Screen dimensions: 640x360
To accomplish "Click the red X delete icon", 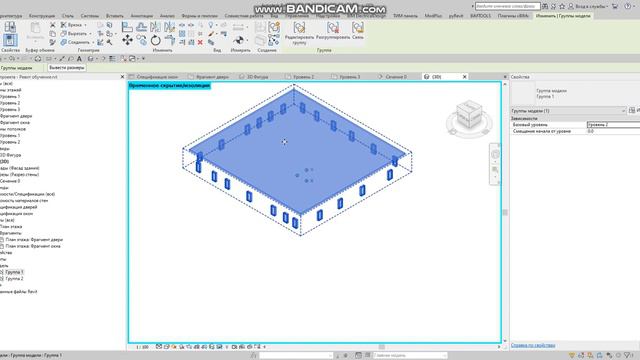I will click(x=200, y=42).
